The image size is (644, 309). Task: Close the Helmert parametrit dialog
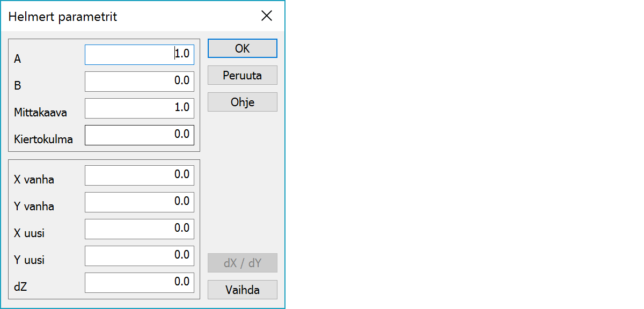click(x=267, y=16)
